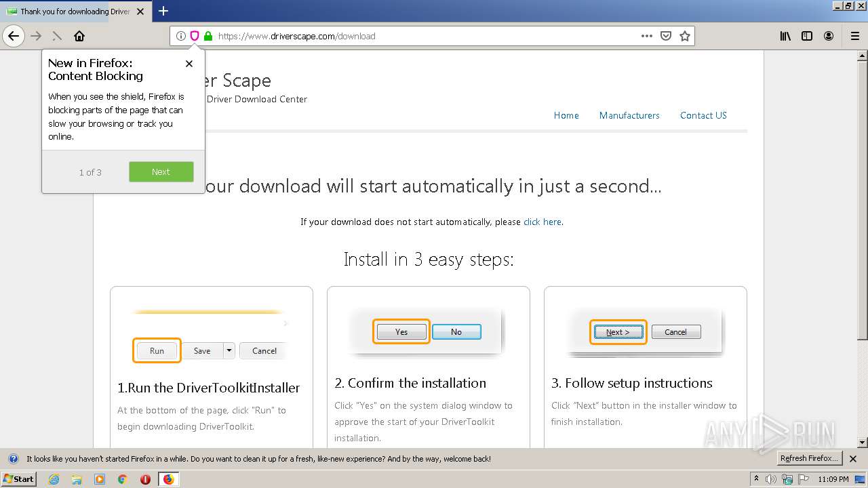The image size is (868, 488).
Task: Open the Library menu icon
Action: coord(785,36)
